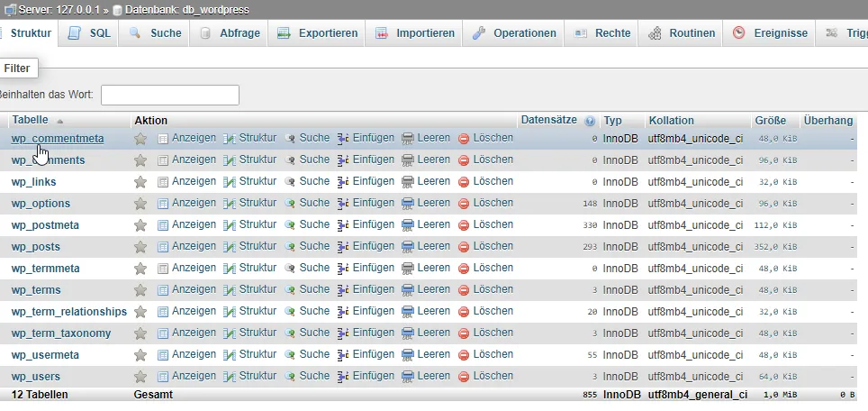Click the Beinhalten das Wort filter field
This screenshot has height=411, width=868.
click(x=170, y=96)
